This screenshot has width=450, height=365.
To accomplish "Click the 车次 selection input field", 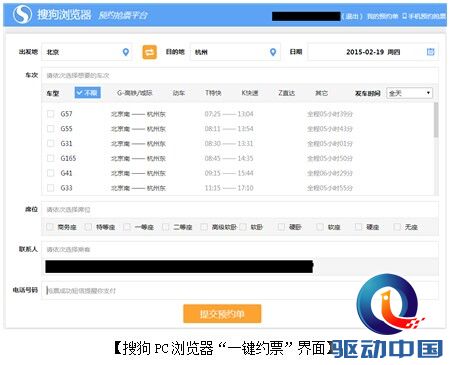I will pos(240,75).
